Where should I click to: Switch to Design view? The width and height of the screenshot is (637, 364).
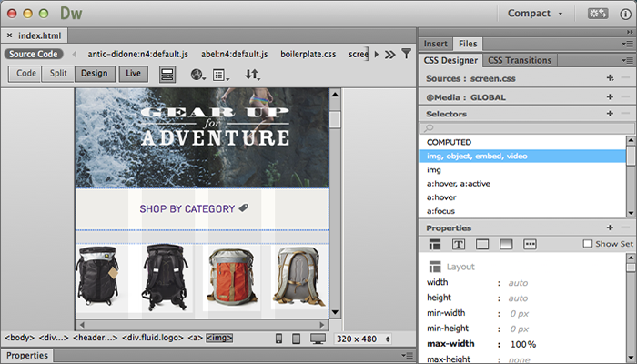click(x=95, y=74)
